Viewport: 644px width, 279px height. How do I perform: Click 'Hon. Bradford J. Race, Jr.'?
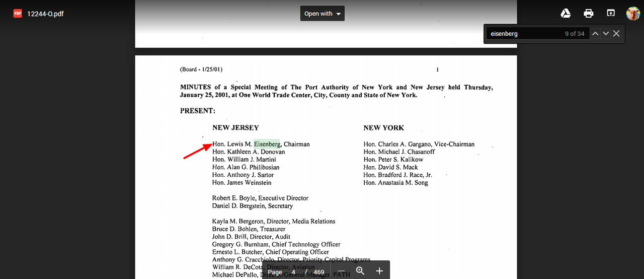pyautogui.click(x=397, y=175)
